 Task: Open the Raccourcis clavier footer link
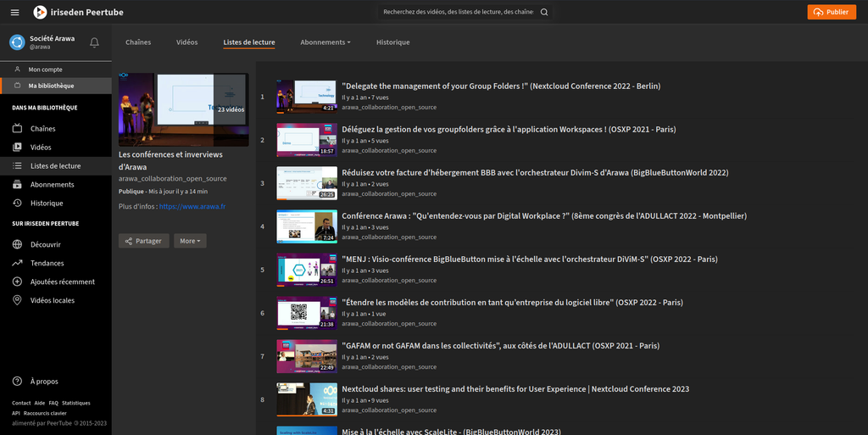pos(45,413)
